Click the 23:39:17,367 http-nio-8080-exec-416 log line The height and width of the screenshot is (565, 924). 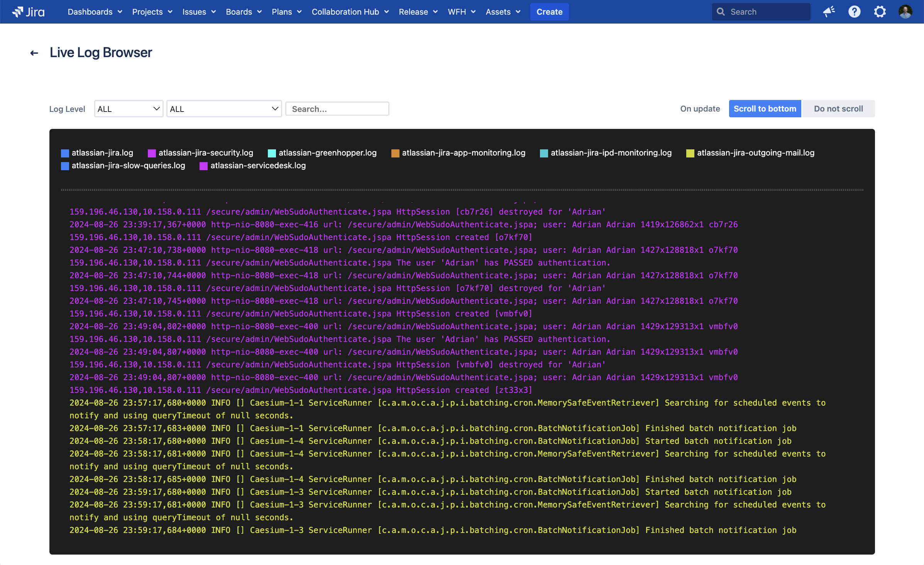pyautogui.click(x=403, y=225)
